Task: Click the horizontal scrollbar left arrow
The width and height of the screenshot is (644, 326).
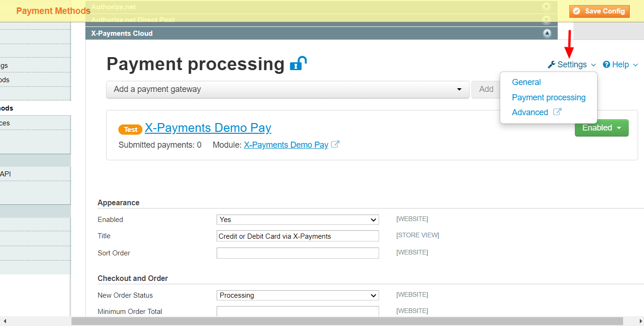Action: pos(5,321)
